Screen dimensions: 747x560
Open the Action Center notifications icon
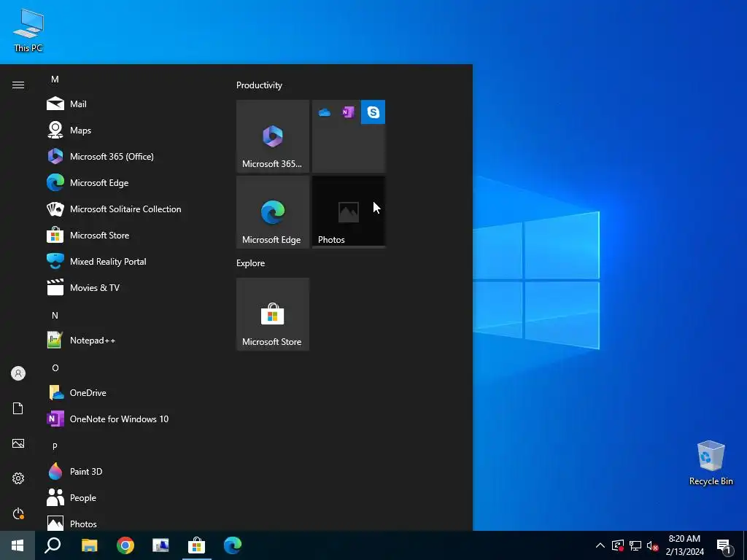[x=724, y=545]
